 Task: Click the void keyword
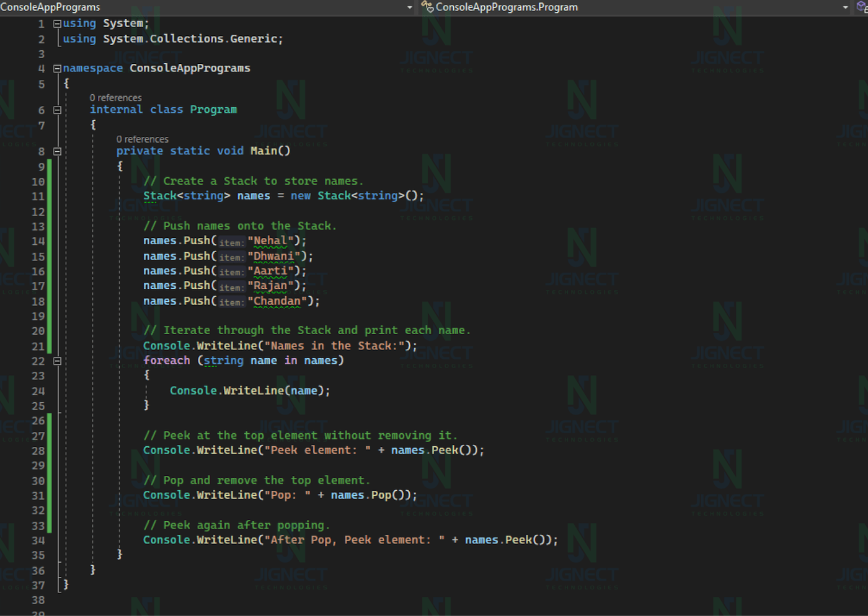(230, 151)
